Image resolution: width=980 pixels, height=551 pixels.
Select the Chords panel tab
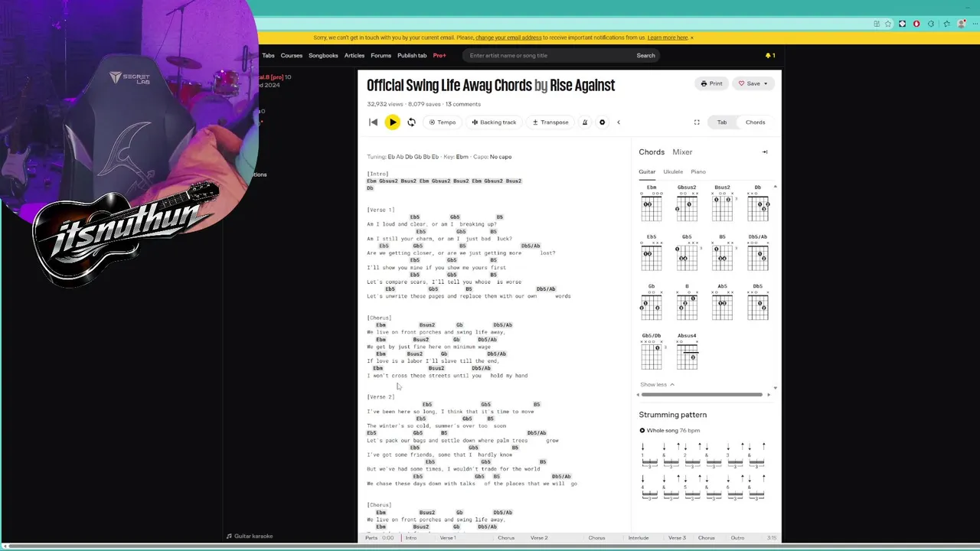click(x=652, y=152)
